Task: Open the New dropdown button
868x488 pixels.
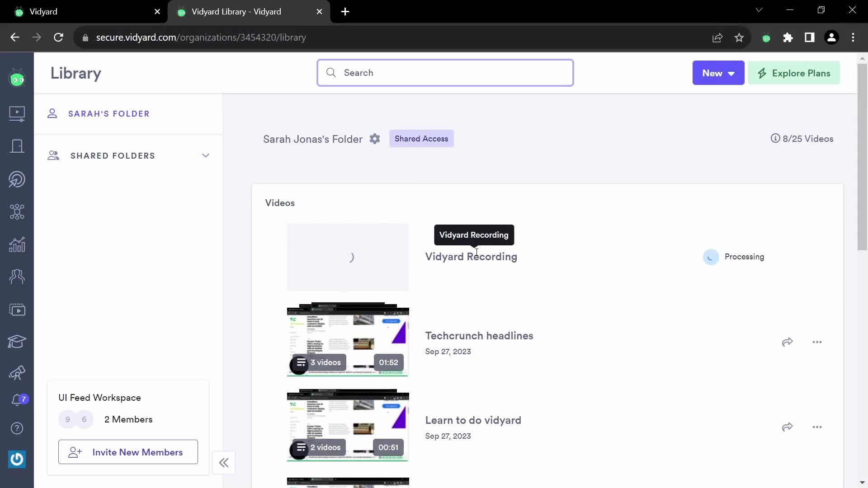Action: click(718, 73)
